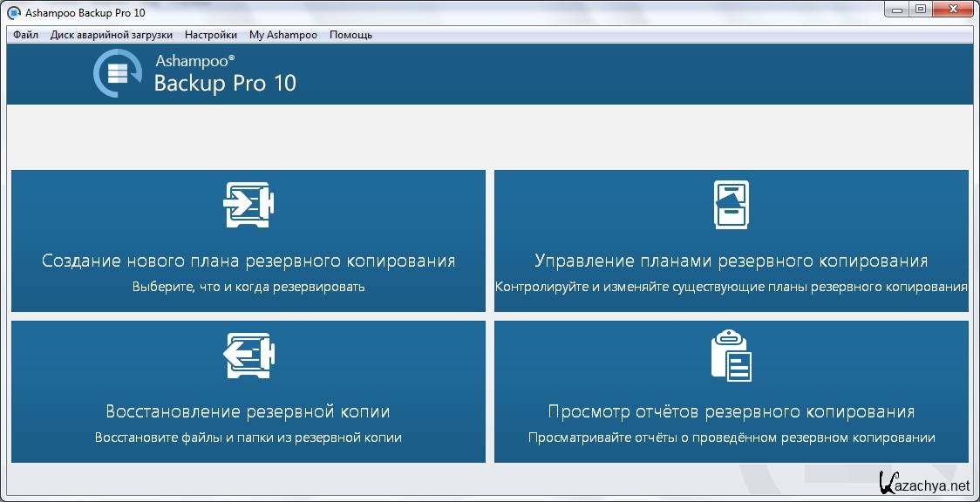
Task: Open Управление планами резервного копирования
Action: click(x=731, y=261)
